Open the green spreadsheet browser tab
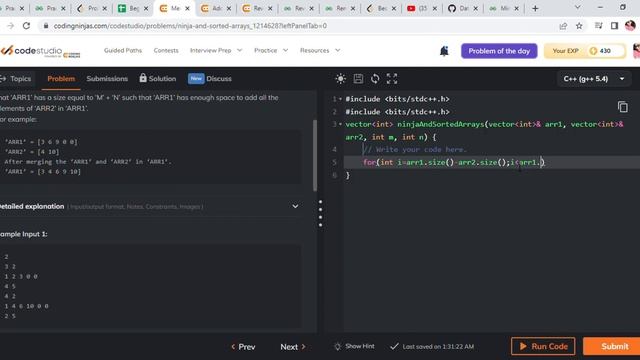Image resolution: width=640 pixels, height=360 pixels. point(133,8)
